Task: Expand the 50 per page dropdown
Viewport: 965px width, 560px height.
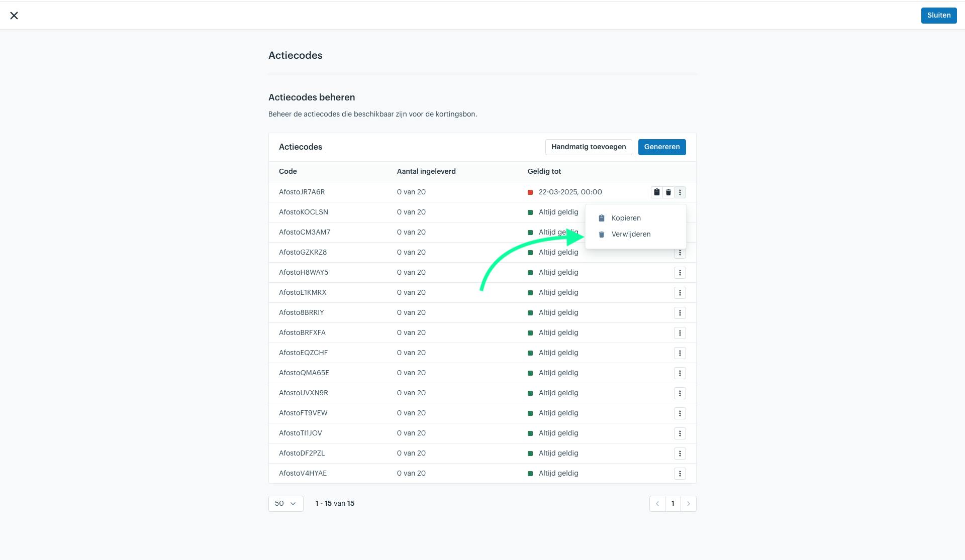Action: pyautogui.click(x=285, y=504)
